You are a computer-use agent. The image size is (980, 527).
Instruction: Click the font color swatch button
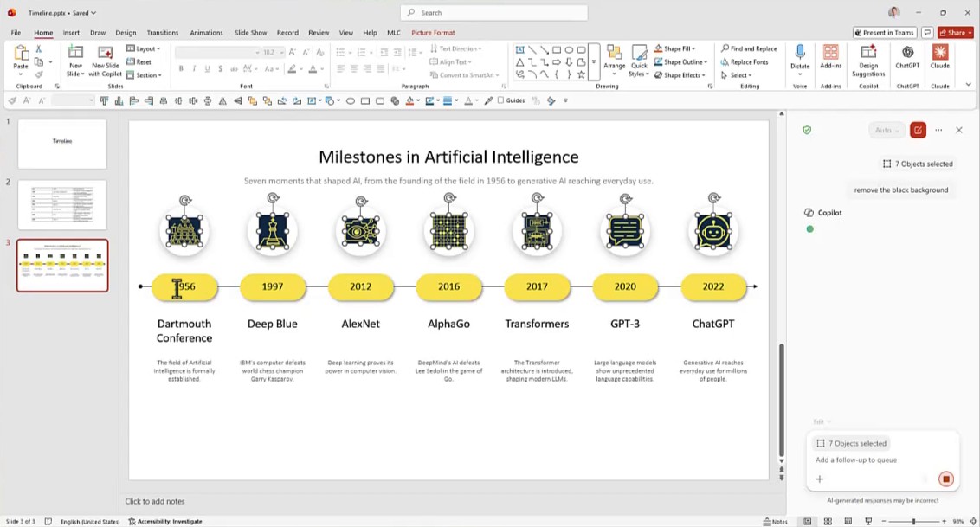313,68
